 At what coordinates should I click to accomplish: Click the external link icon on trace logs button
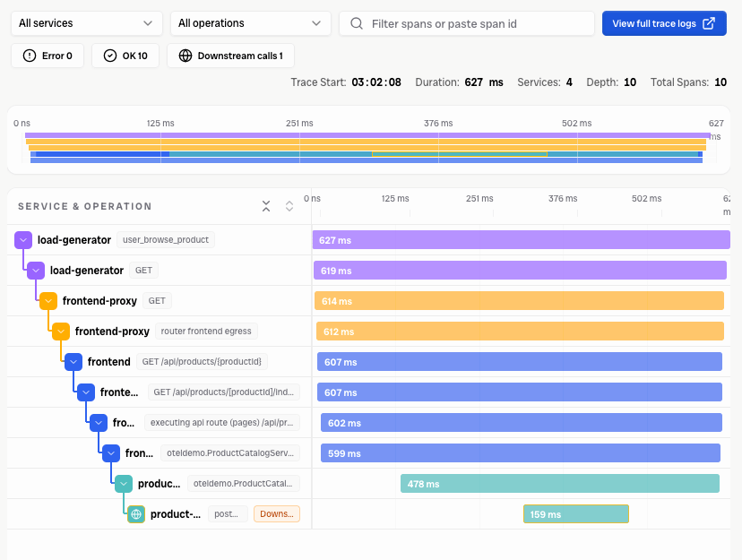[709, 23]
